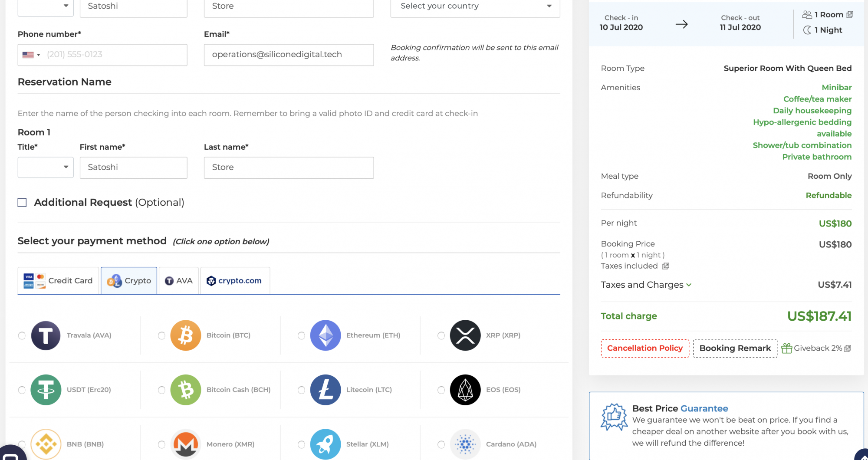Click the 'Superior Room With Queen Bed' text
This screenshot has width=868, height=460.
click(788, 68)
